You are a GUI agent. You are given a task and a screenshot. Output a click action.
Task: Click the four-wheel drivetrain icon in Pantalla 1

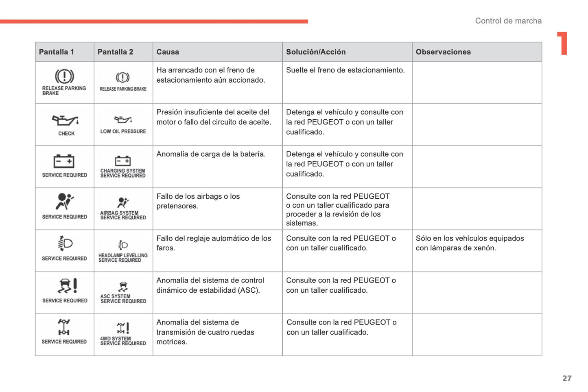tap(64, 327)
